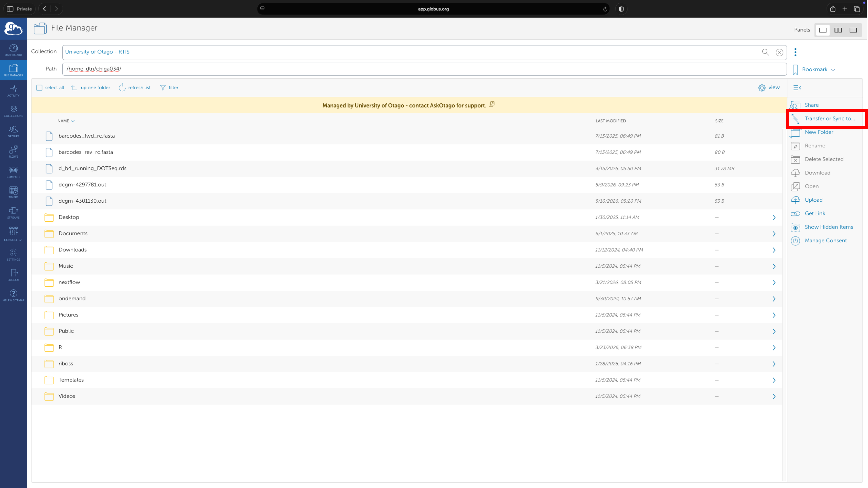Select two-panel layout
Screen dimensions: 868x488
tap(838, 30)
